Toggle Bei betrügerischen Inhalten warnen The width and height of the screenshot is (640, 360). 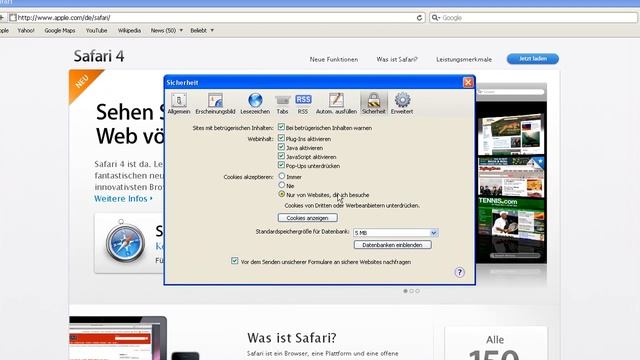coord(281,127)
